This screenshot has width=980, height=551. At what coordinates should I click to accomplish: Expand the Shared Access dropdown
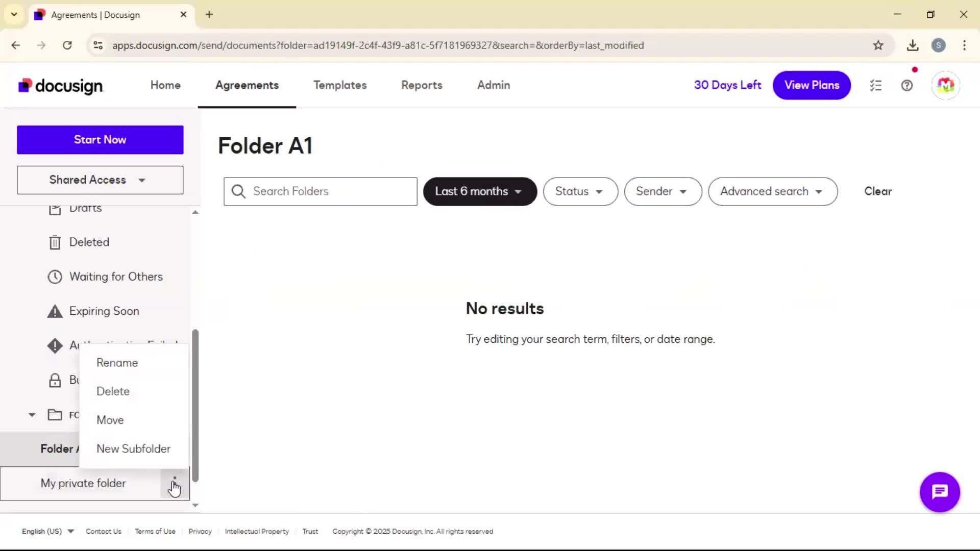click(100, 180)
